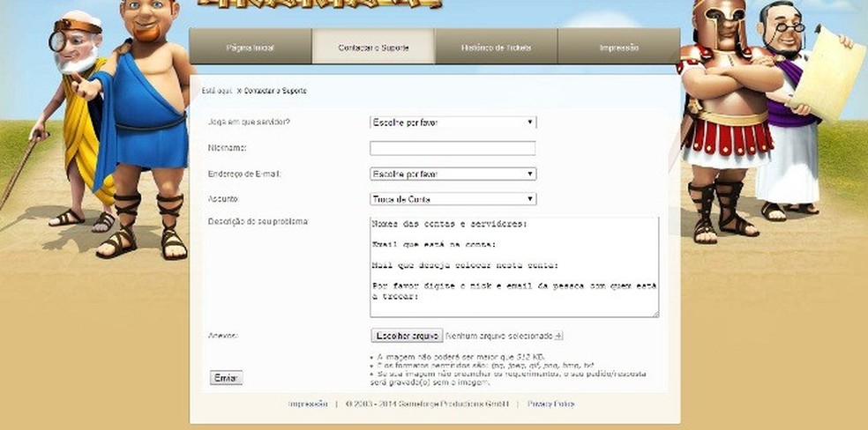Click the 'Anexos:' label

[223, 336]
